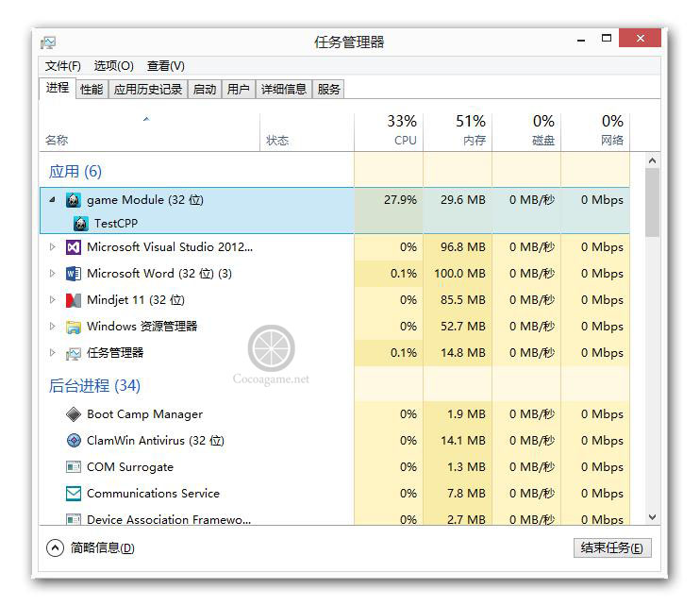Open the 选项(O) menu
Image resolution: width=700 pixels, height=606 pixels.
pyautogui.click(x=114, y=66)
